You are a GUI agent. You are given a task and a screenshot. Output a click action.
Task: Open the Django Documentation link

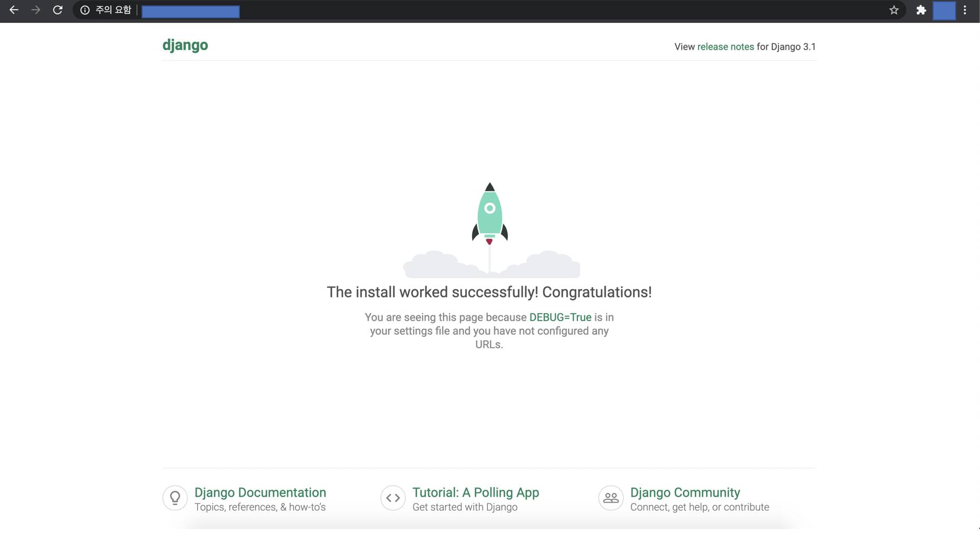click(x=260, y=493)
